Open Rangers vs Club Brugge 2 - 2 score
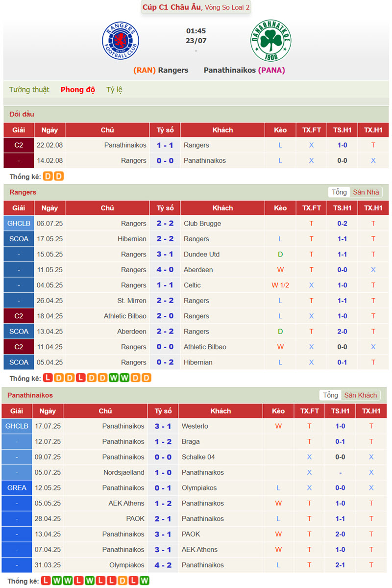This screenshot has width=392, height=588. pyautogui.click(x=165, y=223)
